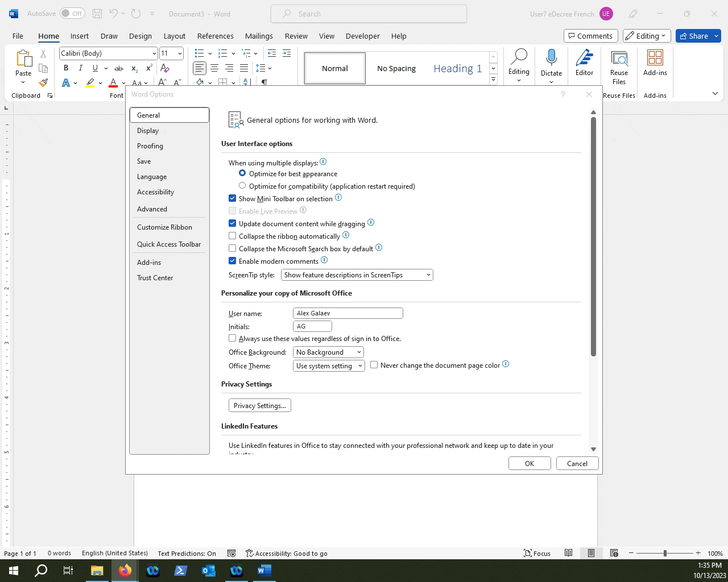Select the Bold formatting icon
Screen dimensions: 728x582
(x=66, y=68)
